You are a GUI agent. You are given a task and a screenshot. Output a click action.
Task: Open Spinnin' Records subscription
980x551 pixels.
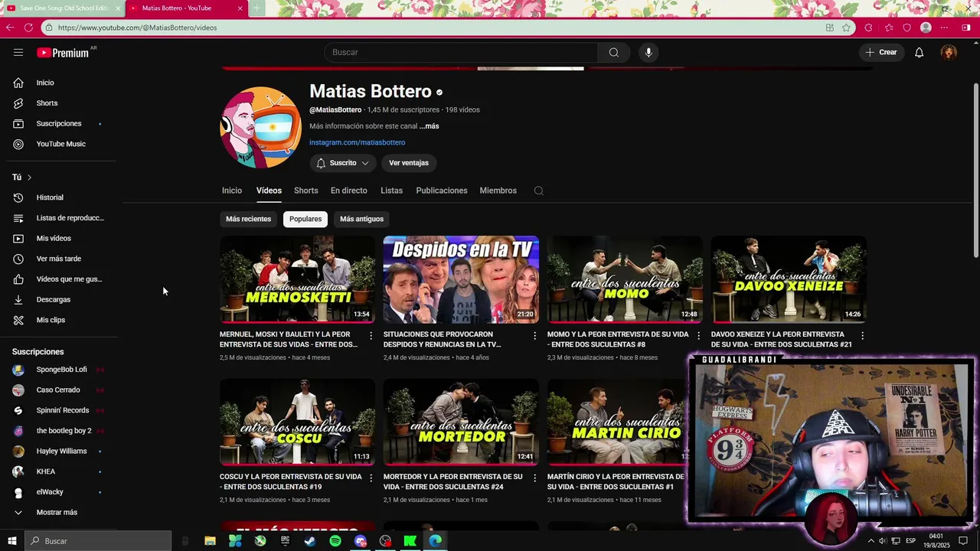pyautogui.click(x=61, y=410)
